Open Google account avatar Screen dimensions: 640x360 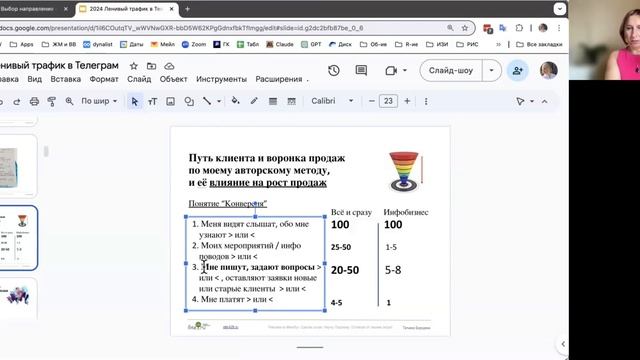click(549, 71)
